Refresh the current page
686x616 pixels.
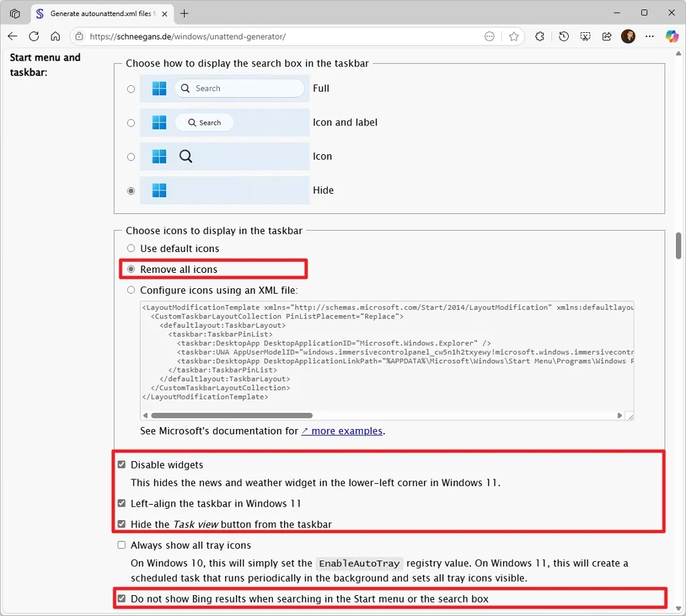point(33,36)
